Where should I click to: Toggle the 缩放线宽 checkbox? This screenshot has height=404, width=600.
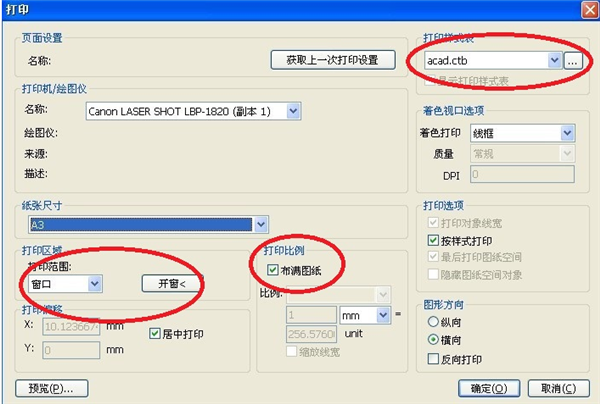(x=292, y=352)
